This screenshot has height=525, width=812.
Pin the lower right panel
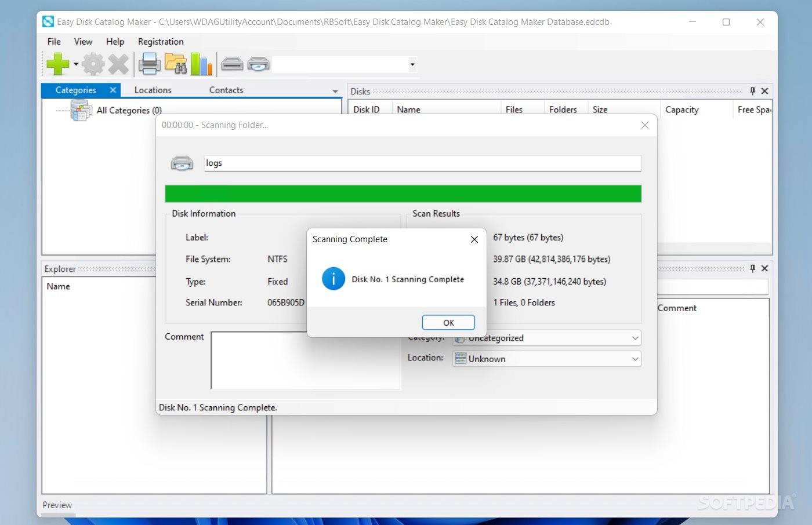[x=752, y=268]
